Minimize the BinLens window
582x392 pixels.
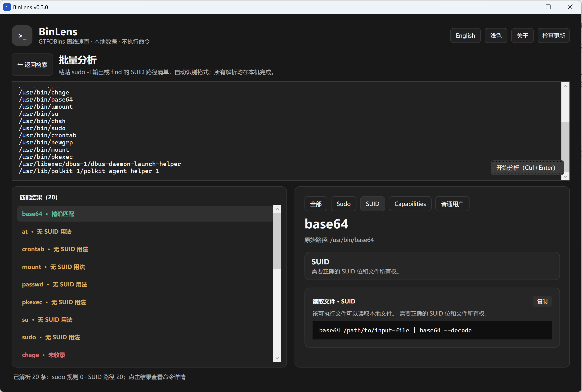527,7
